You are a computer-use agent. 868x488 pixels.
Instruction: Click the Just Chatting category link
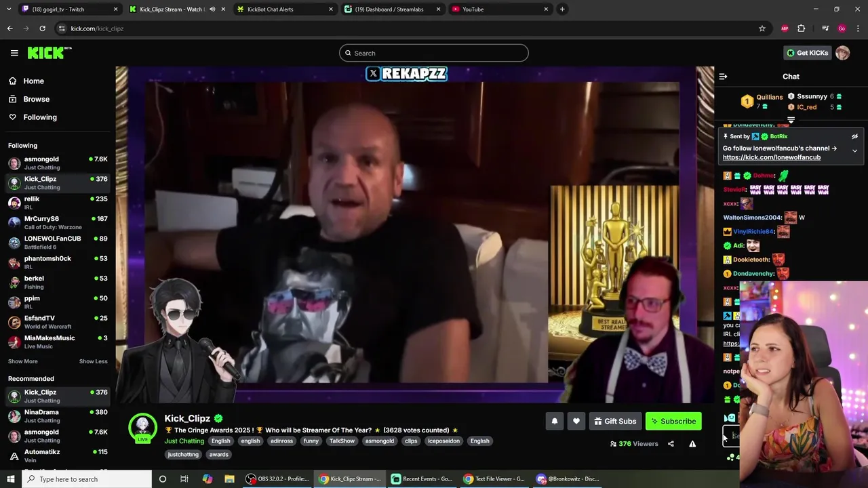click(x=184, y=441)
